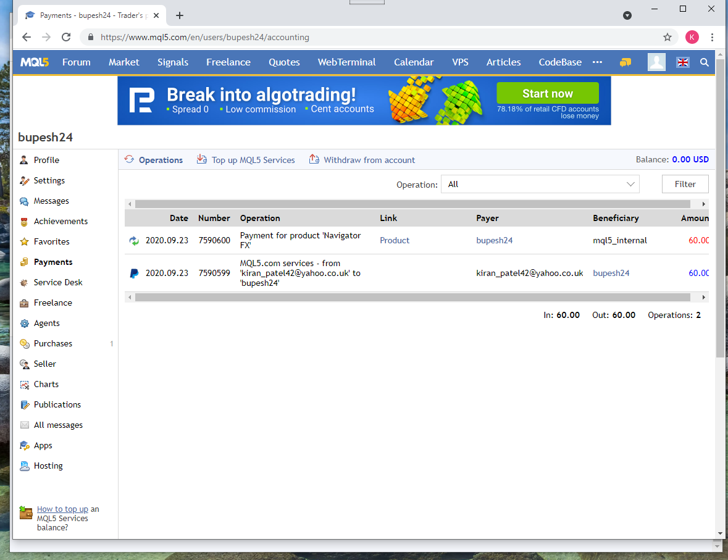This screenshot has height=560, width=728.
Task: Open Publications in sidebar
Action: [57, 406]
